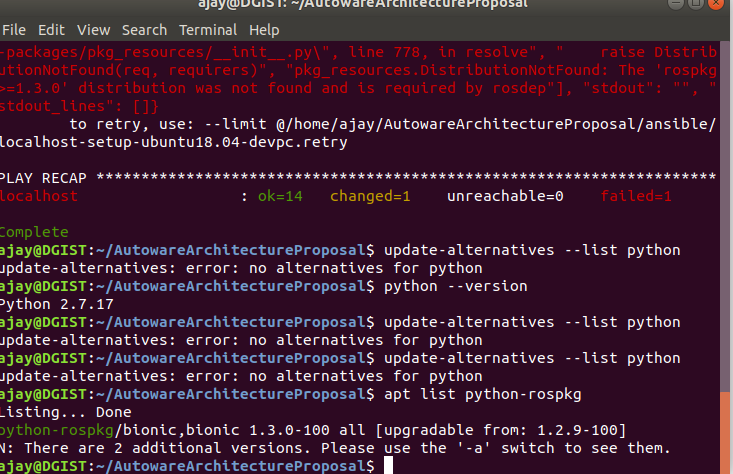Open the File menu
The image size is (733, 474).
tap(14, 30)
